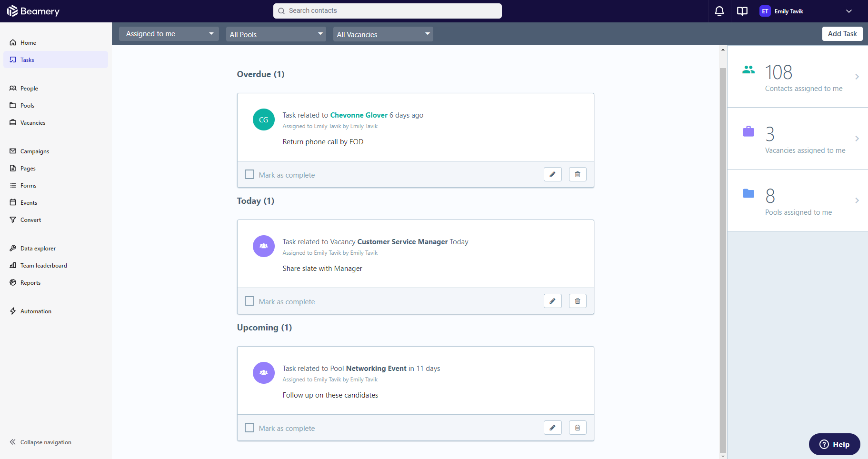Image resolution: width=868 pixels, height=459 pixels.
Task: Click the Team leaderboard chart icon
Action: [13, 265]
